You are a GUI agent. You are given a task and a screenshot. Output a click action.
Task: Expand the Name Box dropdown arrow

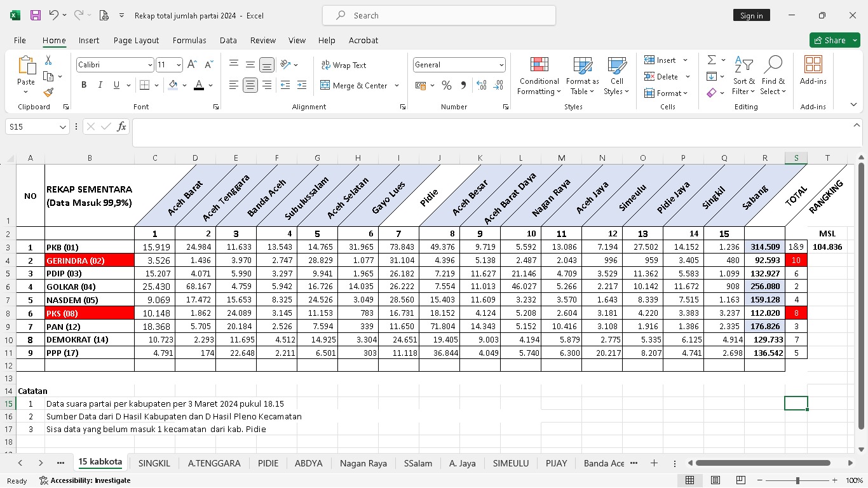pos(62,127)
